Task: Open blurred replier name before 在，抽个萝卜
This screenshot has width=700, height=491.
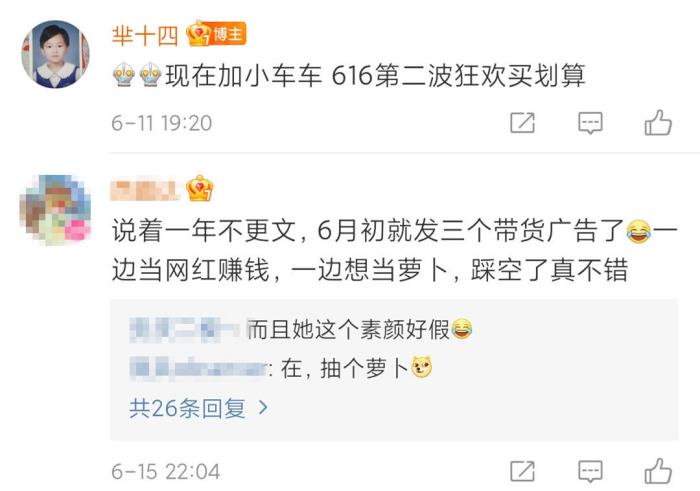Action: (x=199, y=369)
